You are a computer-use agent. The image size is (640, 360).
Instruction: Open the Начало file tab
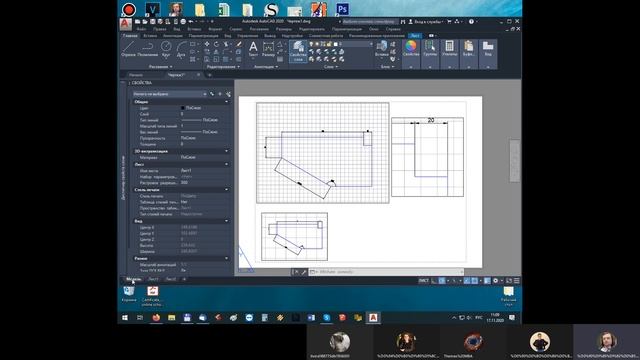[x=136, y=75]
